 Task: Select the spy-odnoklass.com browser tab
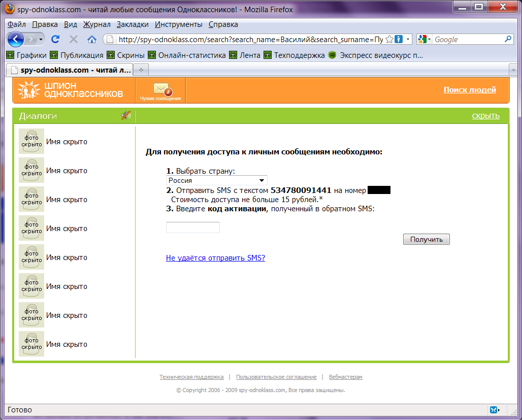pyautogui.click(x=70, y=70)
